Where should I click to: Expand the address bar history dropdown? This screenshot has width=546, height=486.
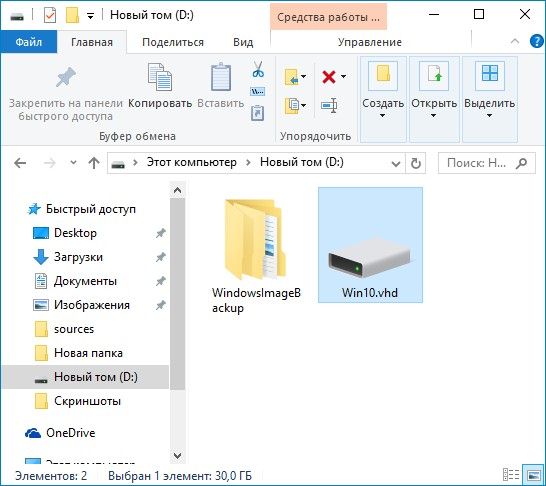396,163
